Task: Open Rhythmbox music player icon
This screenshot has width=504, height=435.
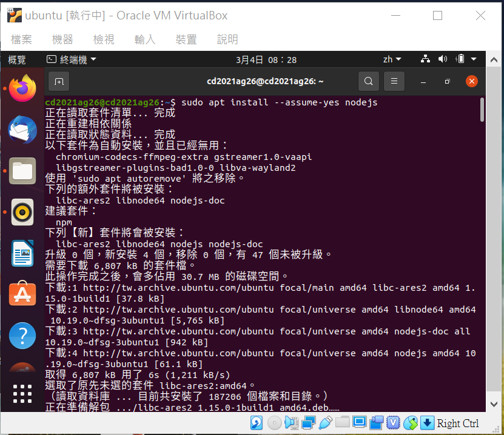Action: pyautogui.click(x=22, y=212)
